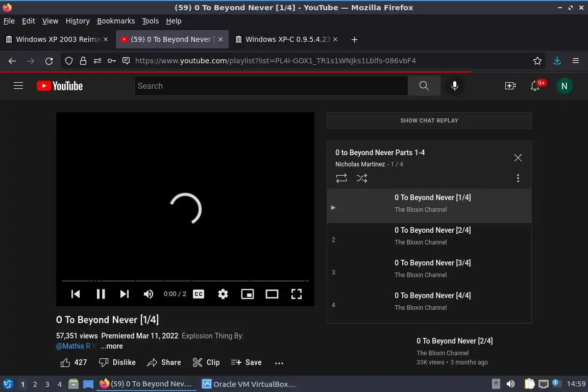Open the History menu
The width and height of the screenshot is (588, 392).
coord(78,21)
